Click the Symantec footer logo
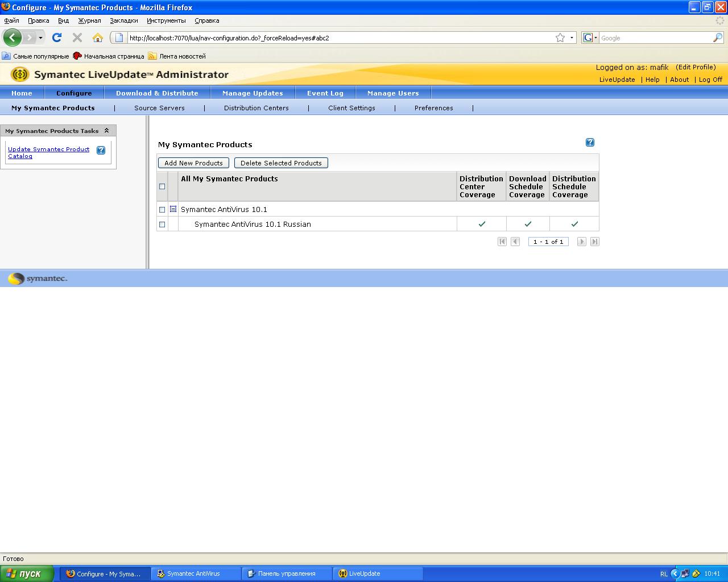This screenshot has height=582, width=728. [38, 278]
